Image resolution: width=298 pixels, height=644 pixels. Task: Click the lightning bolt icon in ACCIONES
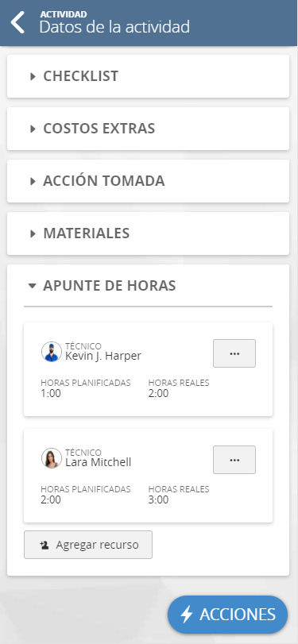pos(187,615)
